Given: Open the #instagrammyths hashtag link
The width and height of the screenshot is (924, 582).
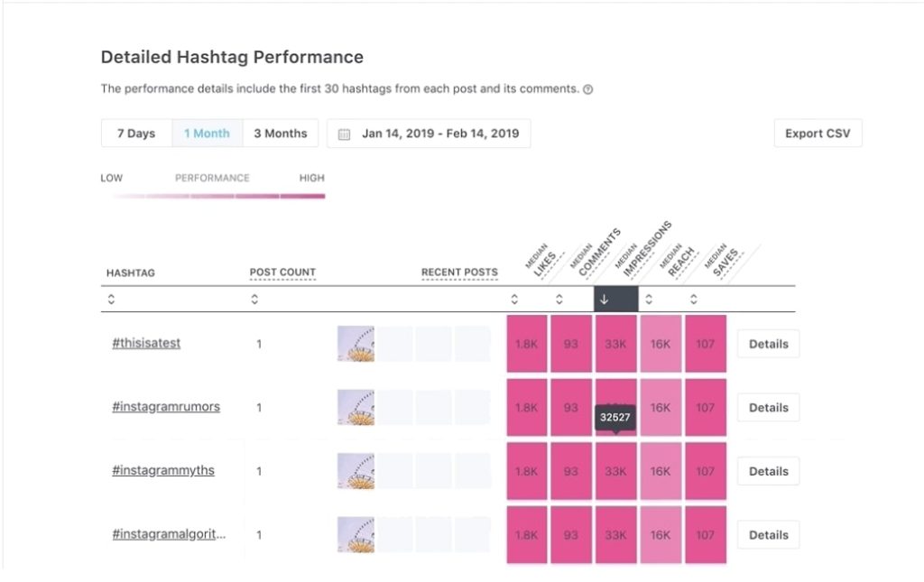Looking at the screenshot, I should [163, 471].
